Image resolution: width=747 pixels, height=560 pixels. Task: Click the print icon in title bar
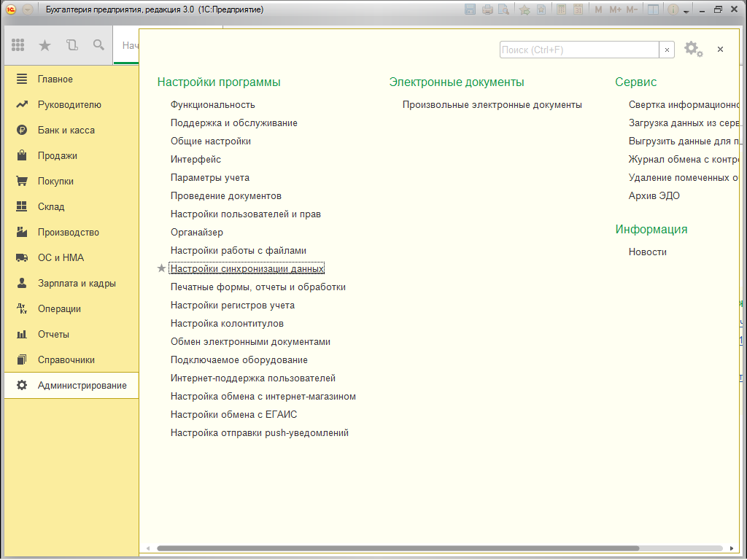pyautogui.click(x=487, y=9)
